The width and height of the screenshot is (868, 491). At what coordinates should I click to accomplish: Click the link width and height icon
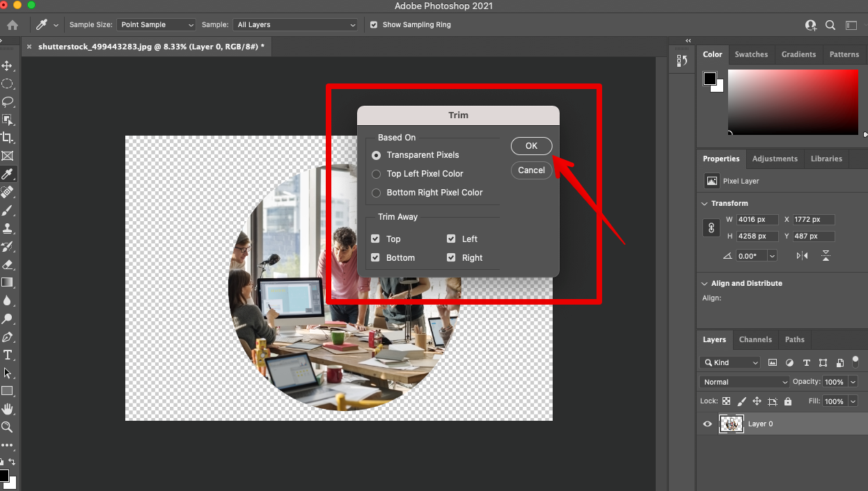tap(711, 227)
